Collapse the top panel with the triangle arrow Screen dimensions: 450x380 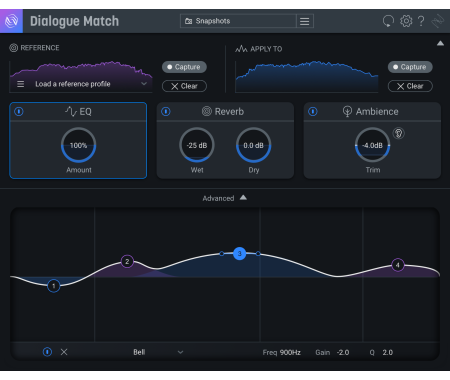(x=440, y=43)
